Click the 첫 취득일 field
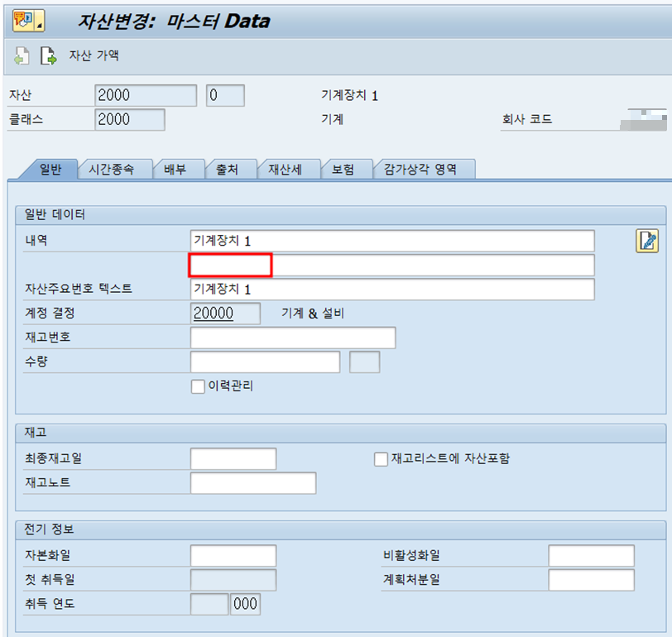 coord(233,580)
